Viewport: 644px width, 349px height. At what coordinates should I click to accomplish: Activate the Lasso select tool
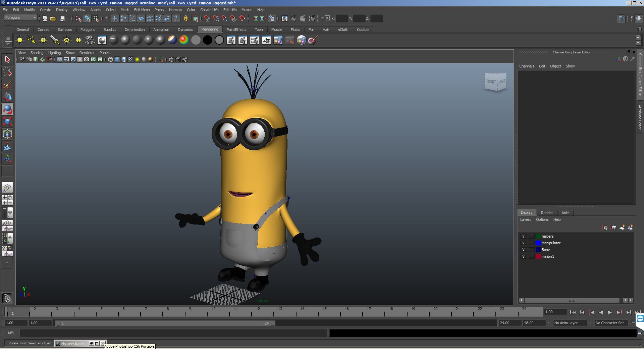click(x=7, y=72)
